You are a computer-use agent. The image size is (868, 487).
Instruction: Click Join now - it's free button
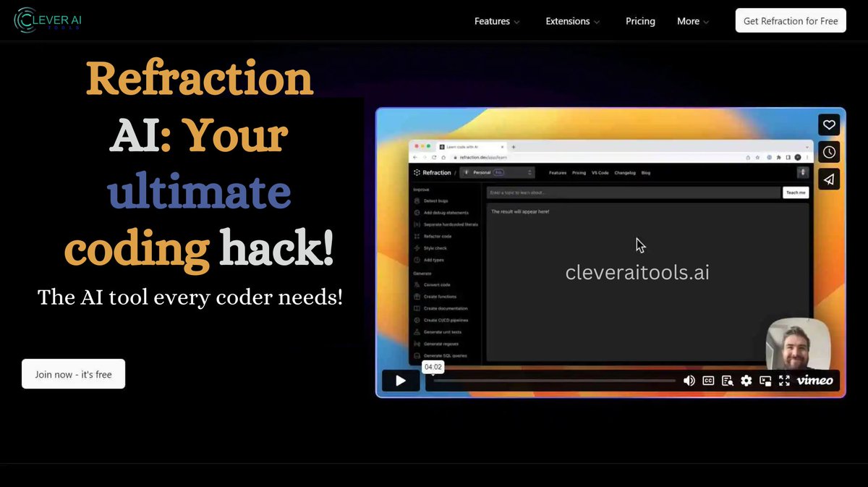coord(73,373)
